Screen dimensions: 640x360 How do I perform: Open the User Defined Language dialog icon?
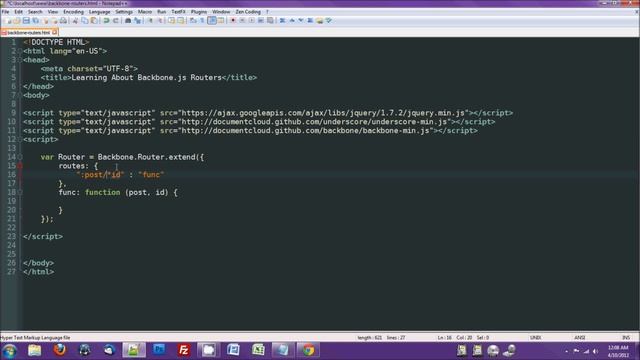click(221, 20)
